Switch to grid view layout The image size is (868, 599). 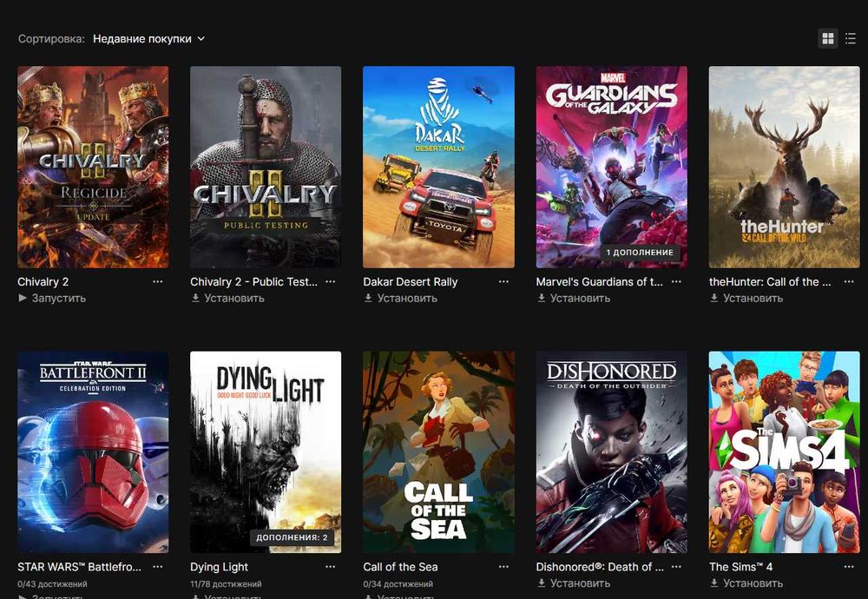click(x=827, y=39)
